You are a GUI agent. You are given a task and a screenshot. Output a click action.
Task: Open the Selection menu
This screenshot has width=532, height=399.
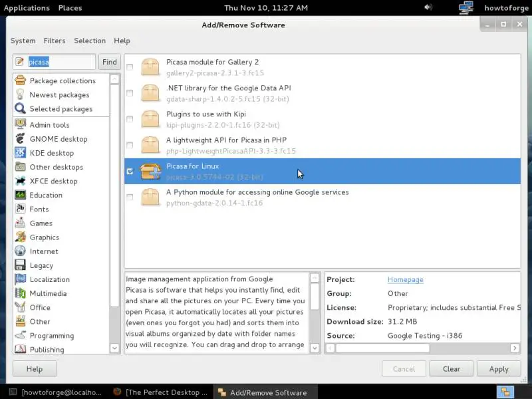[x=90, y=41]
